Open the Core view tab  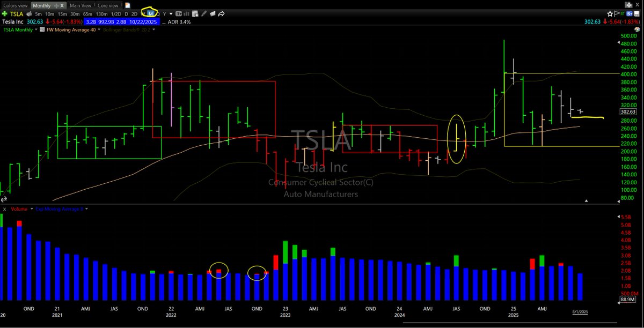point(108,5)
